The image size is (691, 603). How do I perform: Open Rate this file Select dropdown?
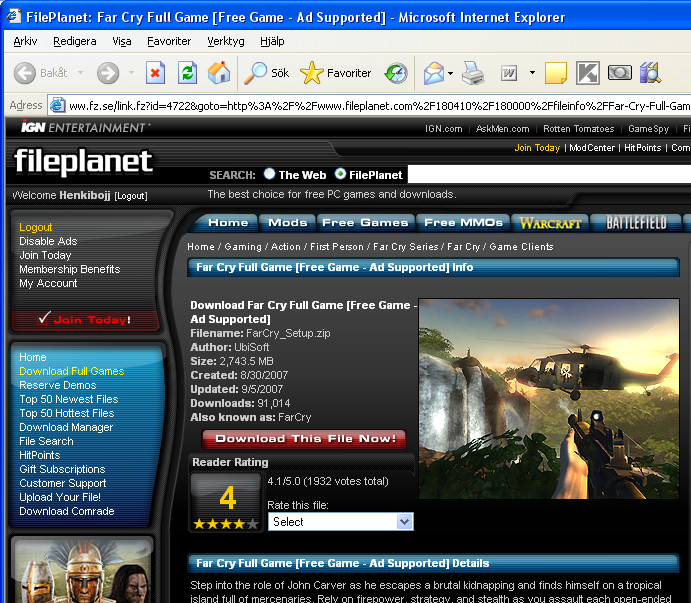341,521
